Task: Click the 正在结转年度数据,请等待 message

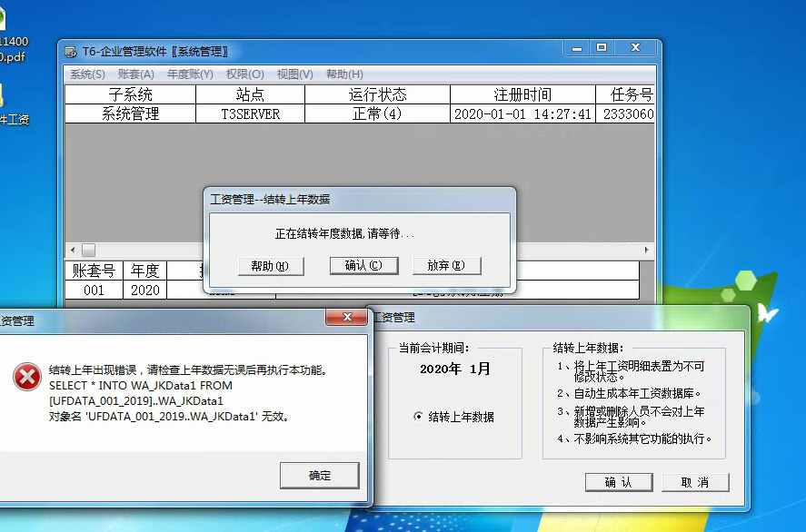Action: click(344, 234)
